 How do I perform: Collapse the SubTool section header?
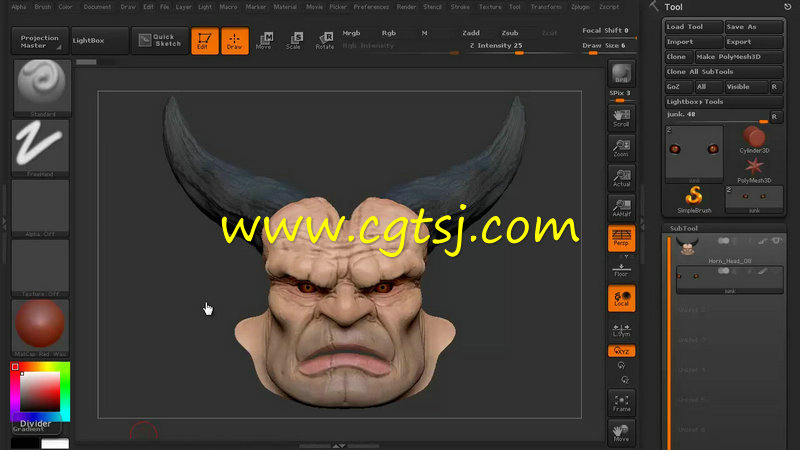(x=684, y=228)
